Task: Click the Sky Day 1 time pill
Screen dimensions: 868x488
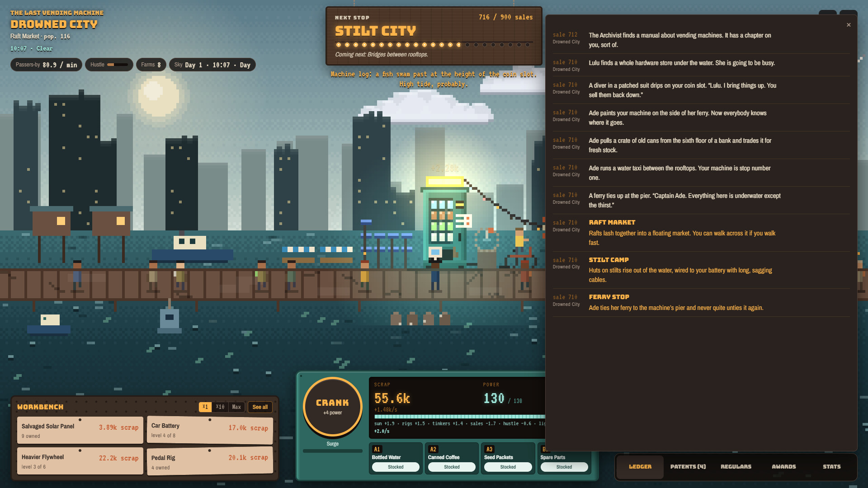Action: point(212,65)
